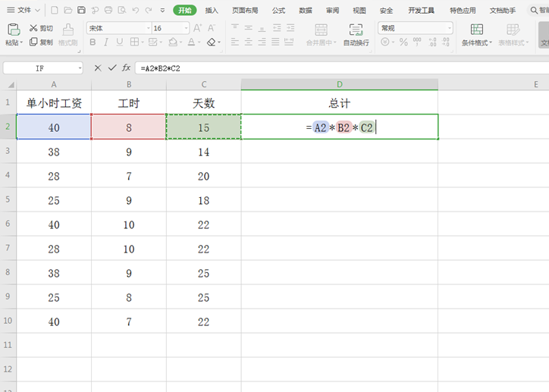Image resolution: width=549 pixels, height=392 pixels.
Task: Click the Merge and Center (合并居中) button
Action: coord(321,35)
